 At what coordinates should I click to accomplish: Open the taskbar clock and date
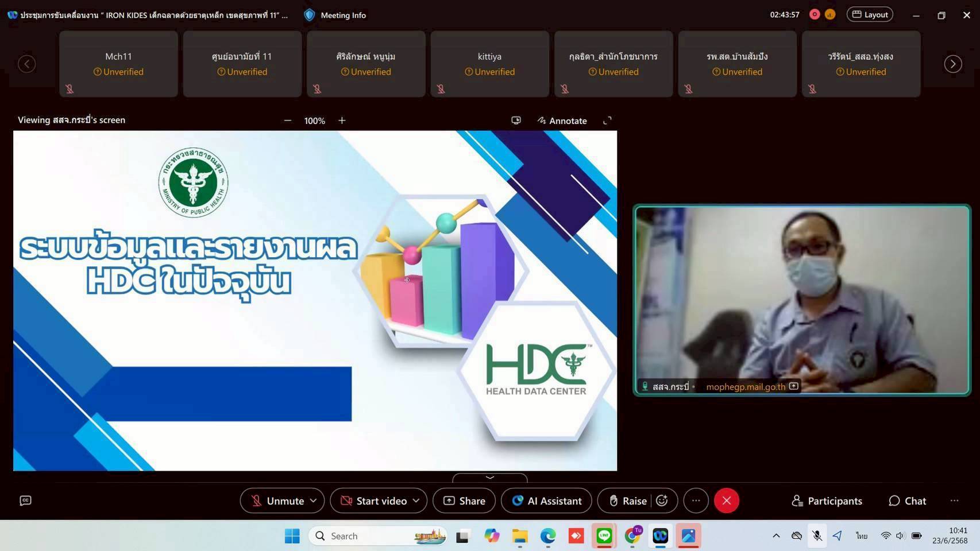950,536
